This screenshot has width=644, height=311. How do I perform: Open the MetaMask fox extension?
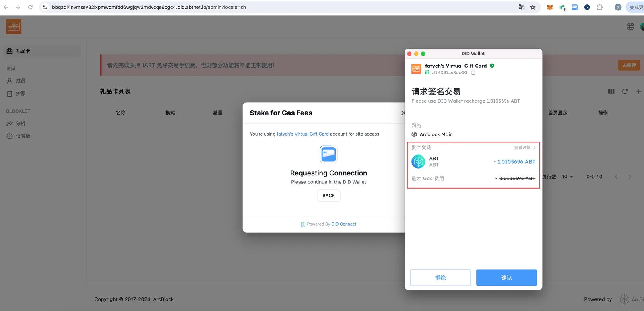[x=550, y=7]
